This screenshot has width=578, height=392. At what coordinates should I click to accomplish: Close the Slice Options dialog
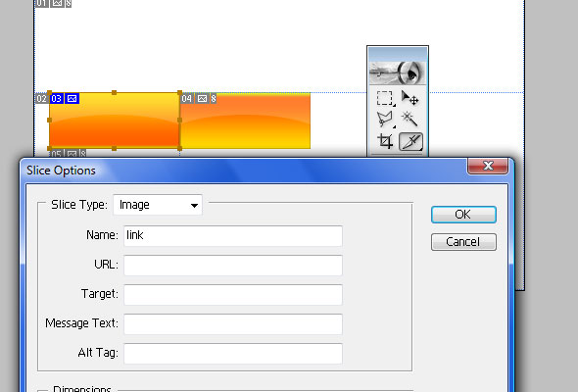pos(488,166)
